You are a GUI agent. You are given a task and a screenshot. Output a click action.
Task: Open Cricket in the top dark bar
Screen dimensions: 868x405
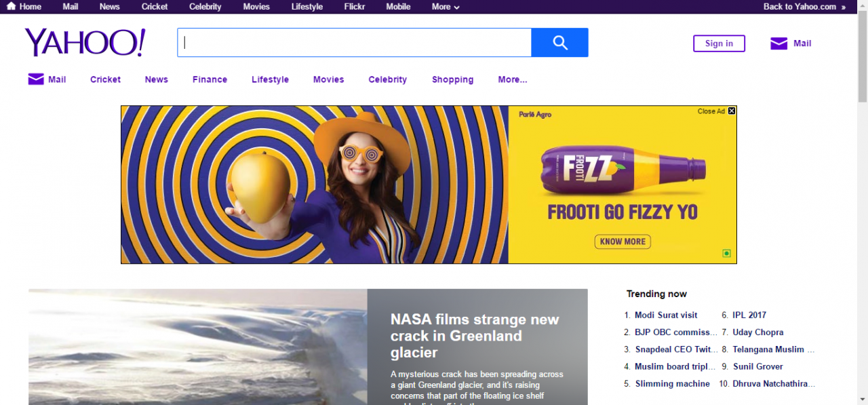tap(155, 7)
